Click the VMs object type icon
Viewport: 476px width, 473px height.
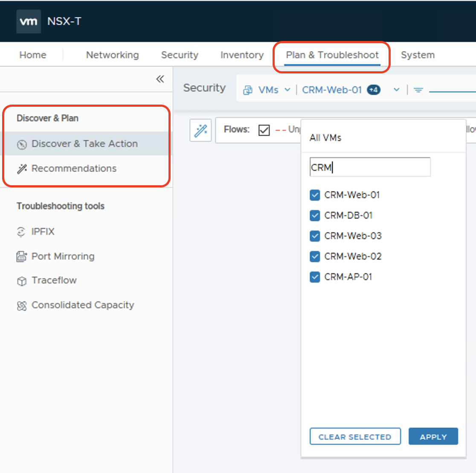tap(248, 90)
